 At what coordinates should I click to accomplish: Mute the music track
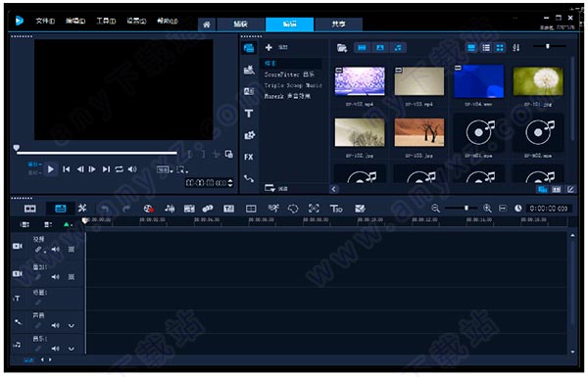tap(56, 349)
